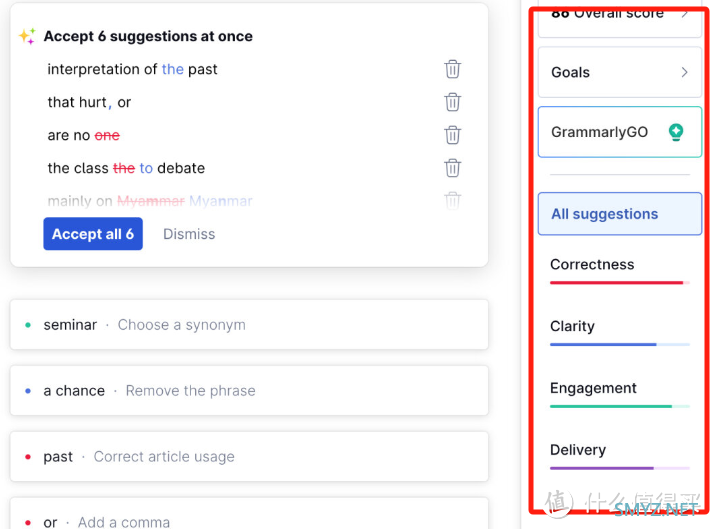Trash the "the class to debate" suggestion
The height and width of the screenshot is (529, 711).
click(x=452, y=168)
